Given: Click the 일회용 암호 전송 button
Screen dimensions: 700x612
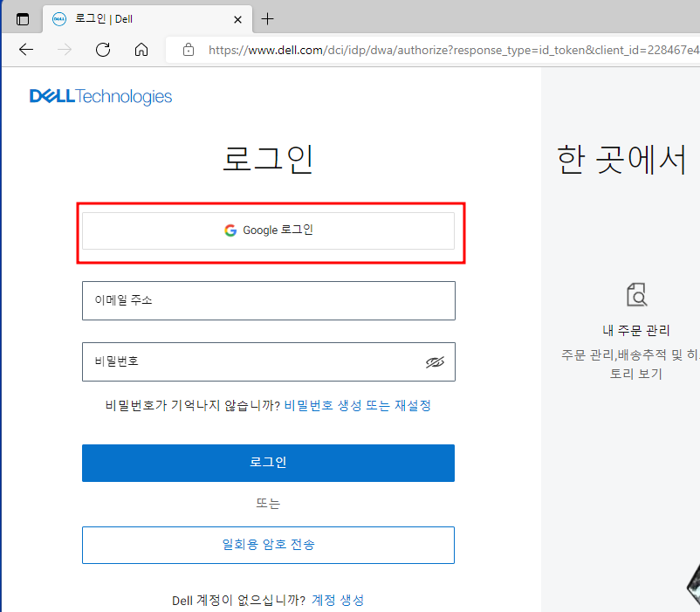Looking at the screenshot, I should pos(268,545).
